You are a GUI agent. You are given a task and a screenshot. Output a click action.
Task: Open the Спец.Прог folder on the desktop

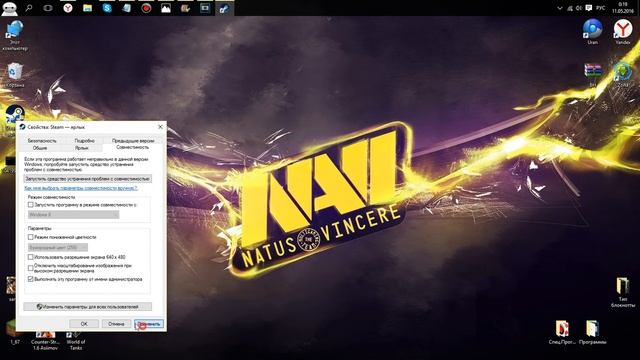point(562,332)
